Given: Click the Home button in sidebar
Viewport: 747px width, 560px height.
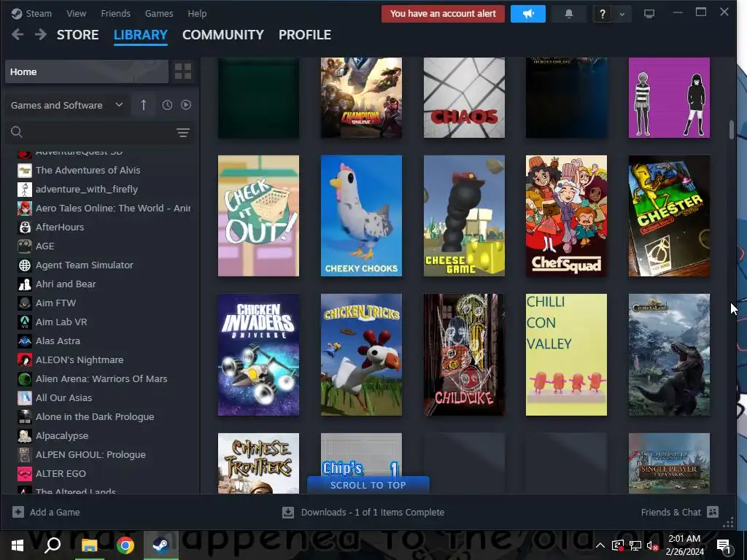Looking at the screenshot, I should pyautogui.click(x=87, y=71).
